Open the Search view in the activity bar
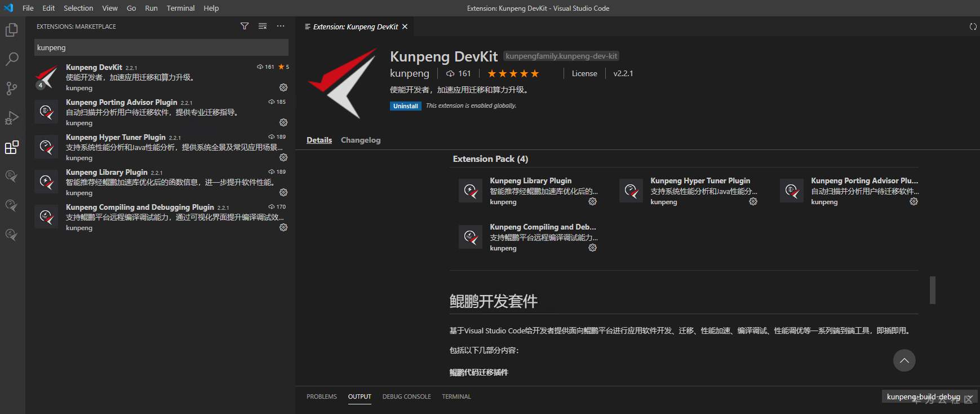The height and width of the screenshot is (414, 980). [12, 59]
